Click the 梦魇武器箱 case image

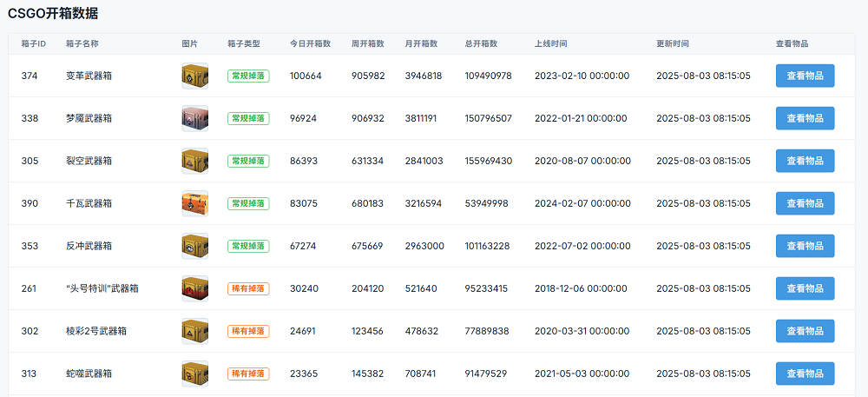tap(194, 118)
